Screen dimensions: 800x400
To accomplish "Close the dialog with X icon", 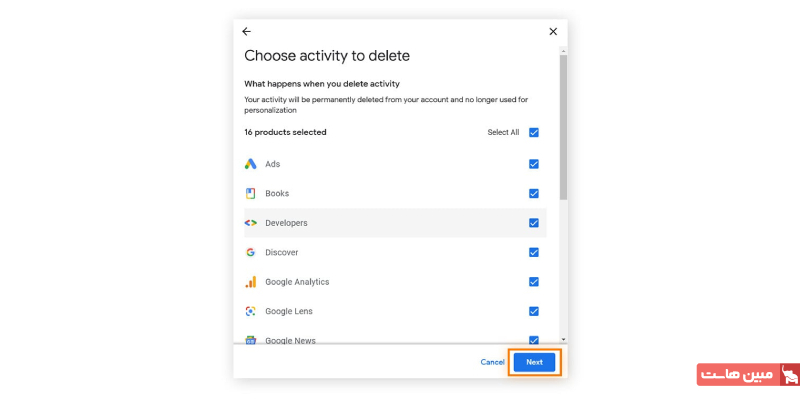I will [553, 32].
